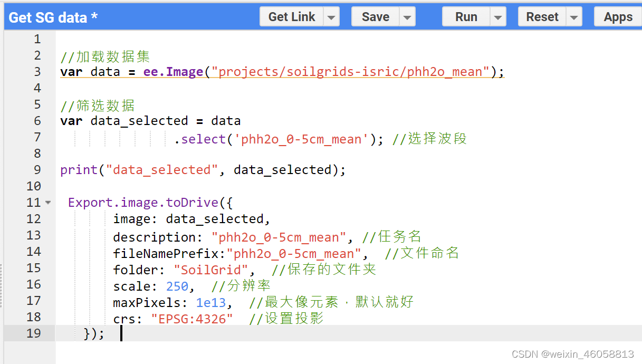Click the maxPixels value 1e13
Viewport: 642px width, 364px height.
211,303
